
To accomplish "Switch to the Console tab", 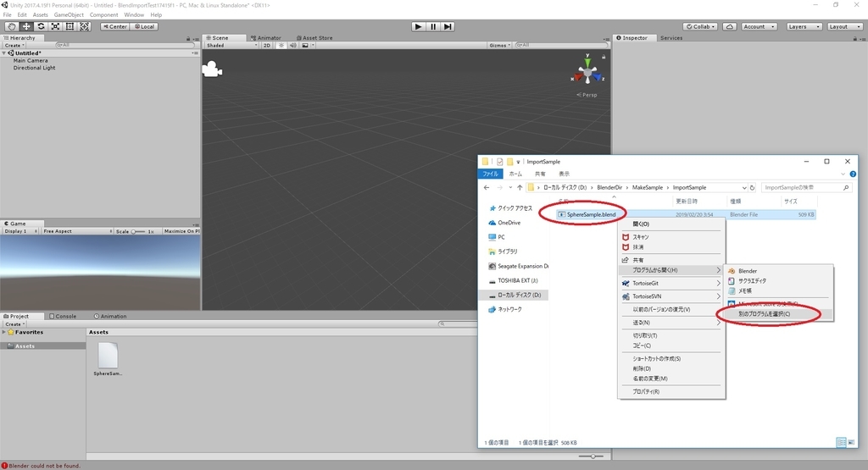I will point(63,316).
